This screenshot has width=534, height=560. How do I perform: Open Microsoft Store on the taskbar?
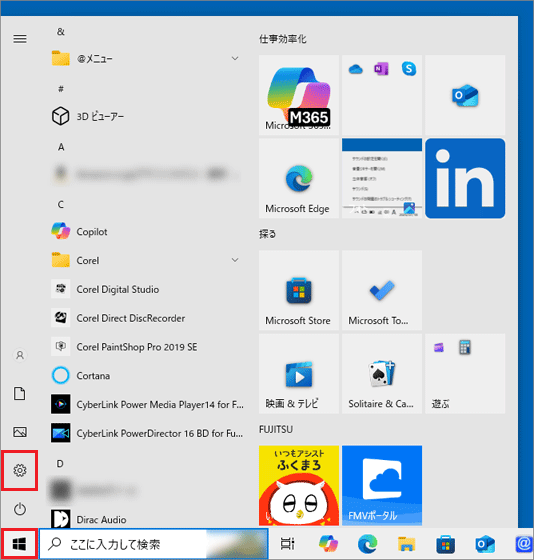[x=445, y=544]
